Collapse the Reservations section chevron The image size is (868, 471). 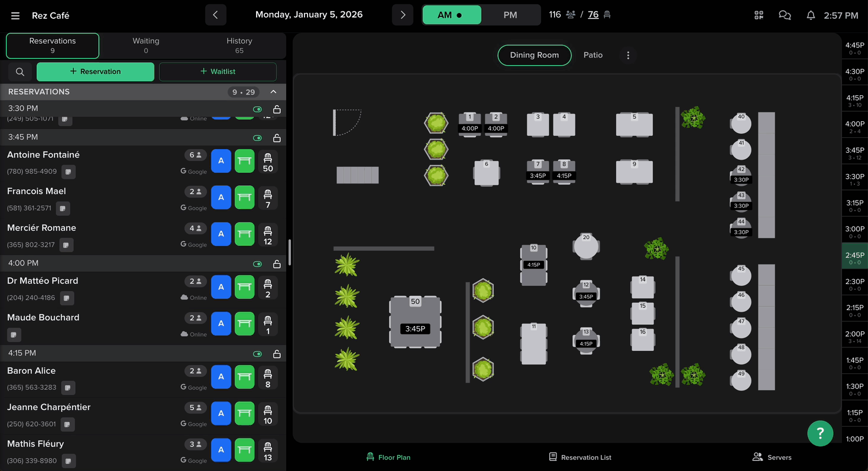(x=273, y=92)
